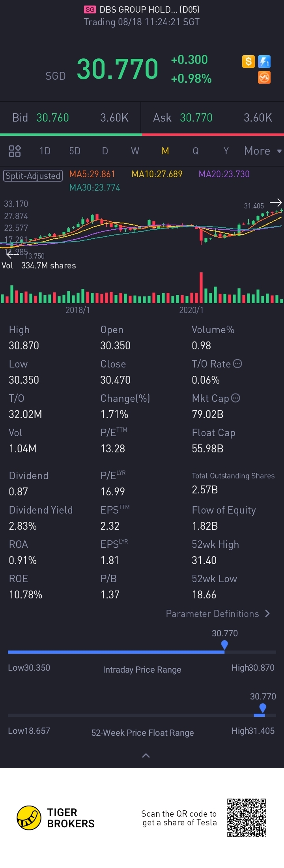Screen dimensions: 284x868
Task: Select the Y yearly chart tab
Action: (x=226, y=151)
